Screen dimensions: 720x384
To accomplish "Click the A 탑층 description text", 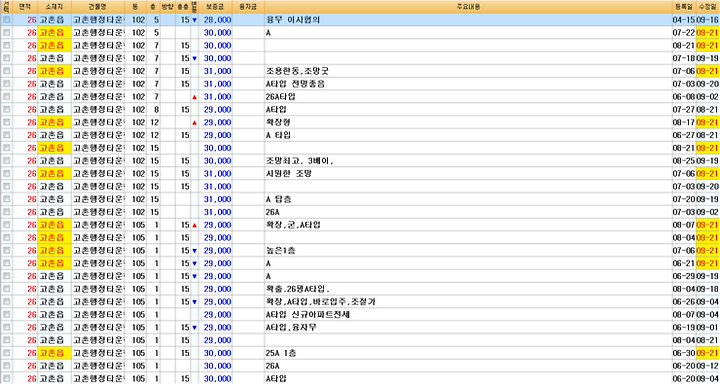I will click(278, 200).
